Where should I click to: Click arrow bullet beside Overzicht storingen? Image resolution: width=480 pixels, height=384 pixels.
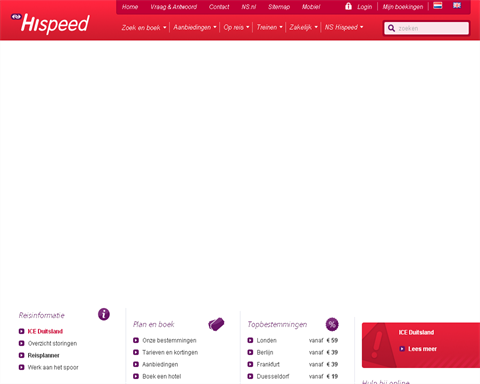click(22, 343)
